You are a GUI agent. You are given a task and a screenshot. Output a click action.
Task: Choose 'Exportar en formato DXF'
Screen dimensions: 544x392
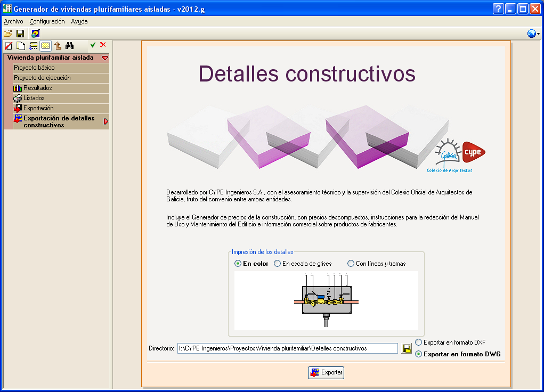[450, 342]
